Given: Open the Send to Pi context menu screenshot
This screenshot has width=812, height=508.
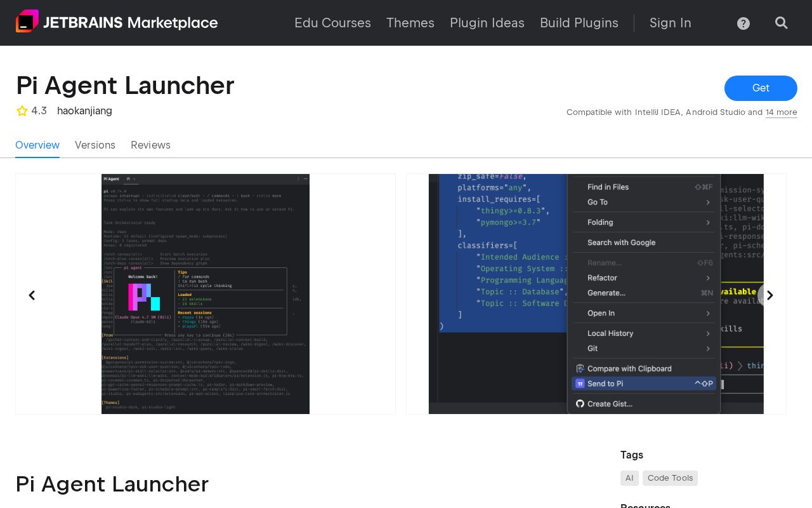Looking at the screenshot, I should pyautogui.click(x=596, y=294).
